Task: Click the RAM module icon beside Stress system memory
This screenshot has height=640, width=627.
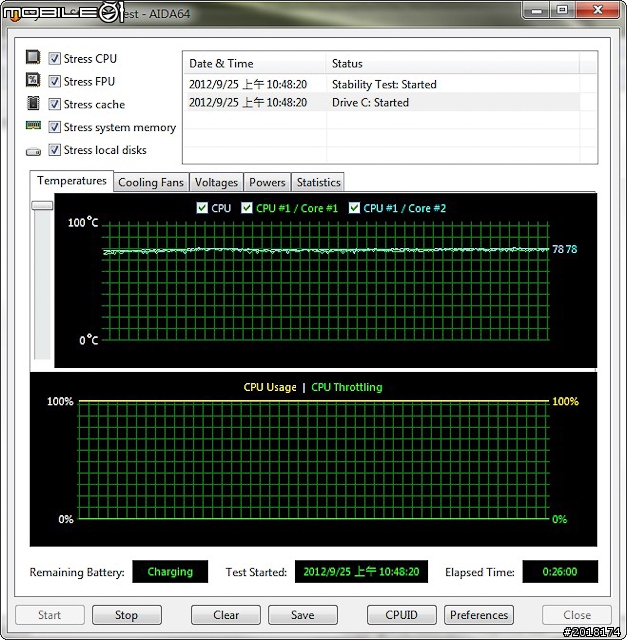Action: click(33, 125)
